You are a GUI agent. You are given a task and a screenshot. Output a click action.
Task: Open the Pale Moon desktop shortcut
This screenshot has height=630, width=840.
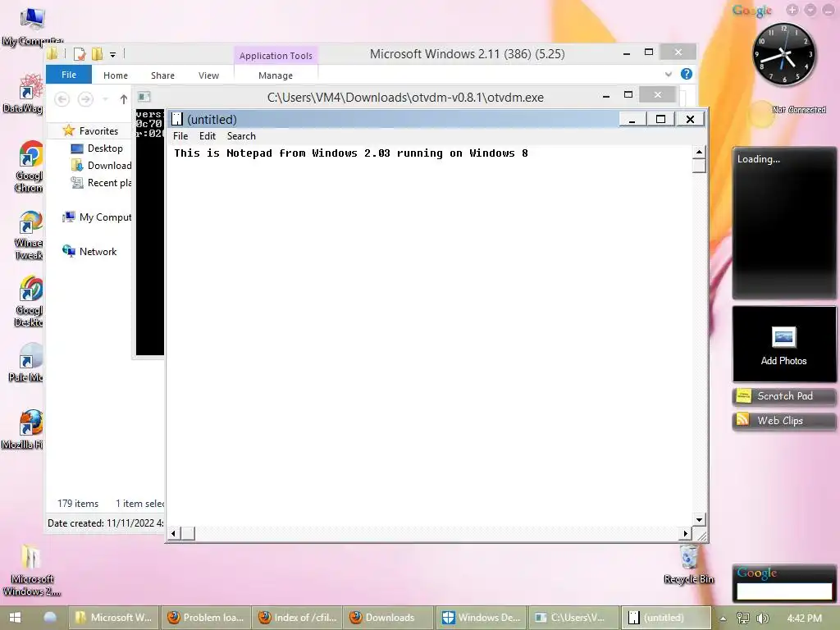coord(27,363)
